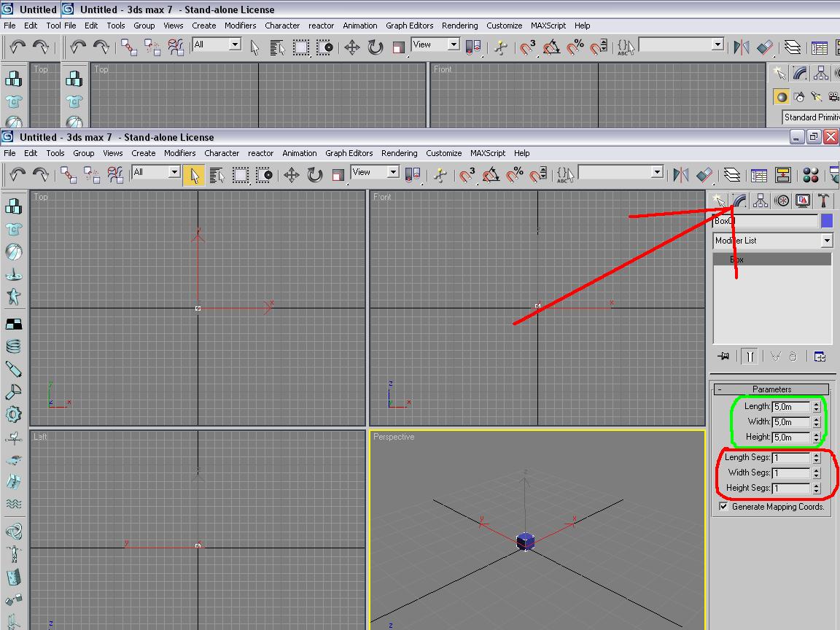
Task: Switch to the Utilities command panel tab
Action: pyautogui.click(x=823, y=201)
